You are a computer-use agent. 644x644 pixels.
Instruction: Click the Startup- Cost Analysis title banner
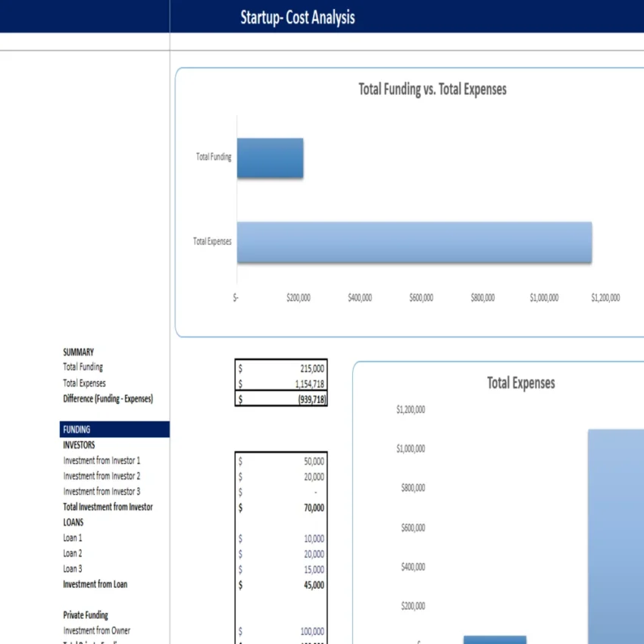(x=298, y=17)
